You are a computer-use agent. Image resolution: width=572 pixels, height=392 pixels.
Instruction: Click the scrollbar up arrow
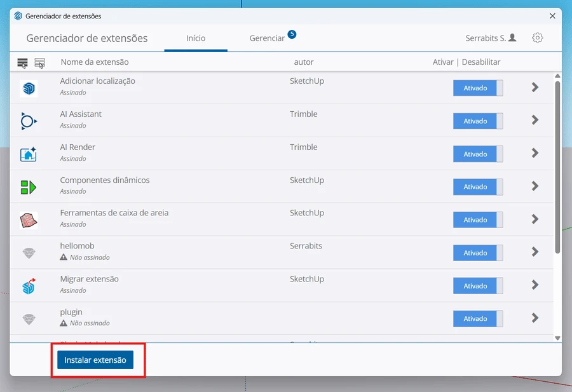(x=557, y=76)
